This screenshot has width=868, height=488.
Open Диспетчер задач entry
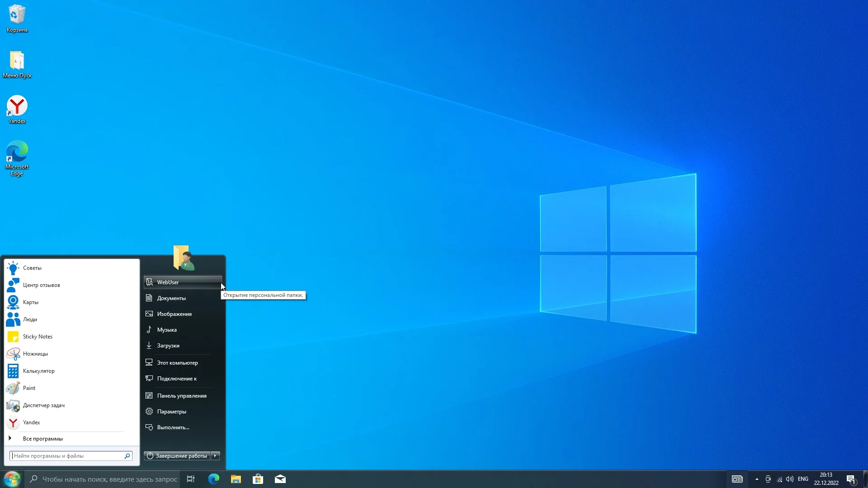[x=43, y=405]
